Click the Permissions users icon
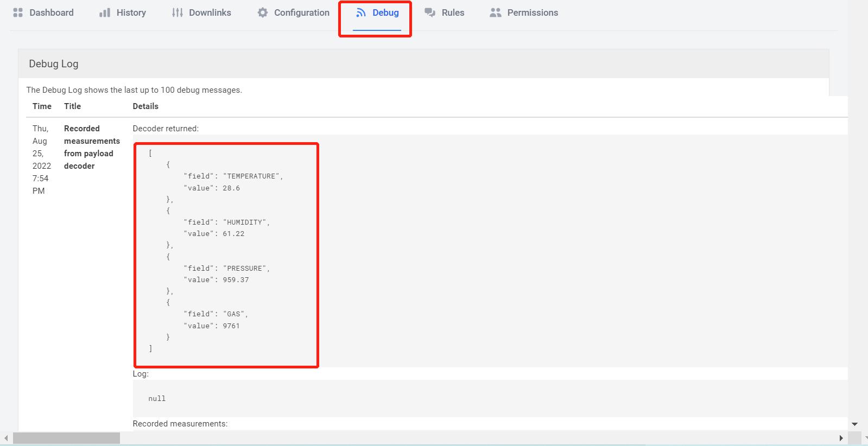868x446 pixels. click(x=495, y=12)
